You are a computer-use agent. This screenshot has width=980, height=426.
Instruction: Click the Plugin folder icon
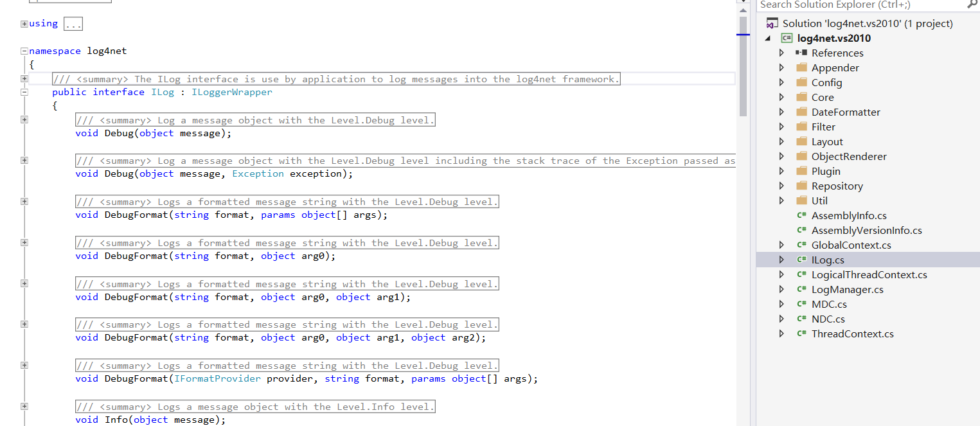coord(801,171)
